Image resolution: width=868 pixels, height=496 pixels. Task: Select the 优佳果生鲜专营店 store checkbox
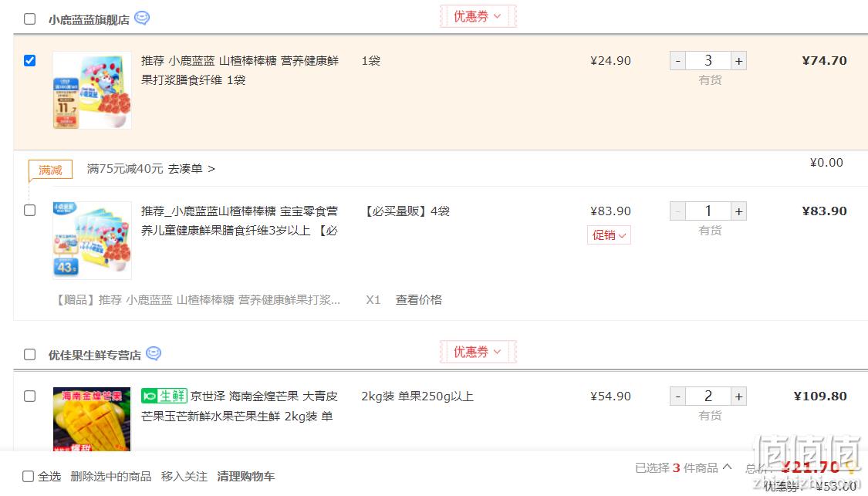[30, 354]
